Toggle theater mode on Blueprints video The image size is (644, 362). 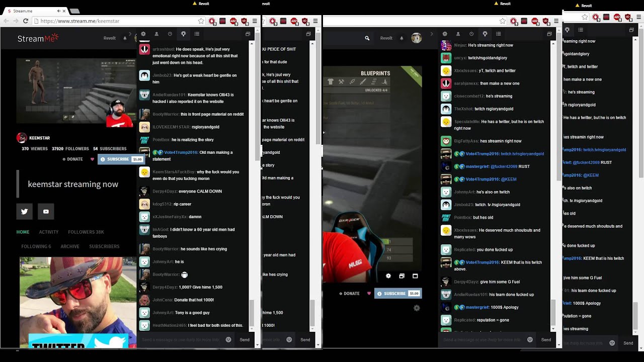(415, 276)
